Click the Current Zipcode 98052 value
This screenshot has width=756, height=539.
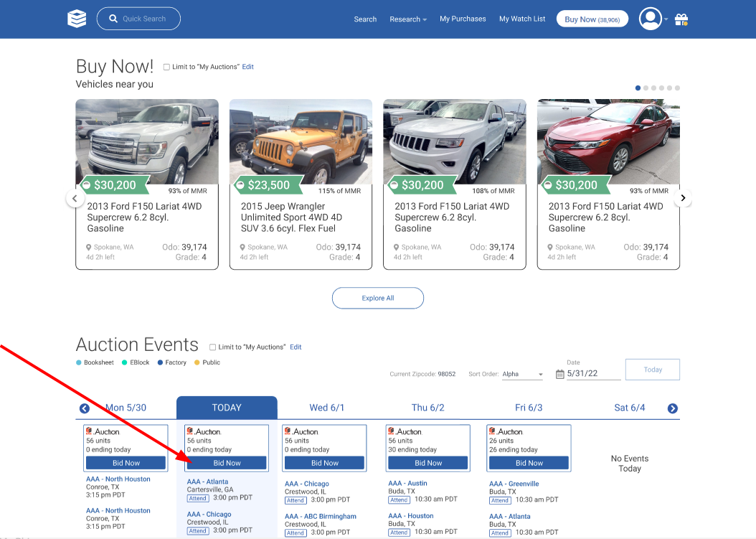point(446,374)
